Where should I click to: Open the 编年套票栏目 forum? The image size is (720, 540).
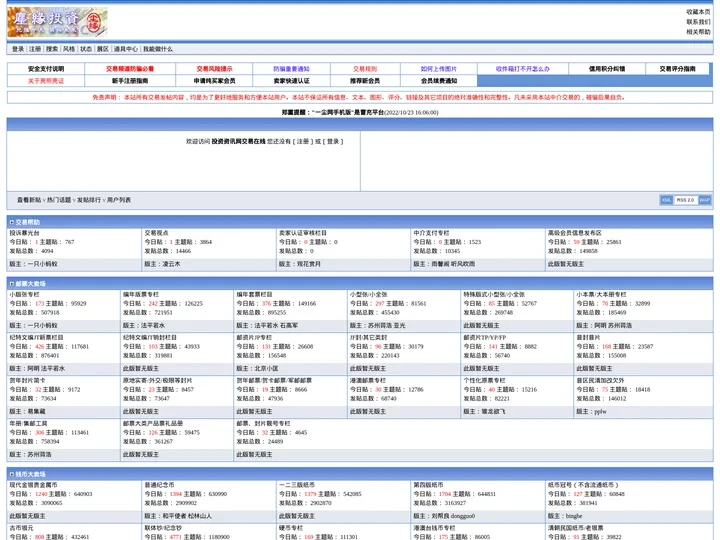pos(254,294)
